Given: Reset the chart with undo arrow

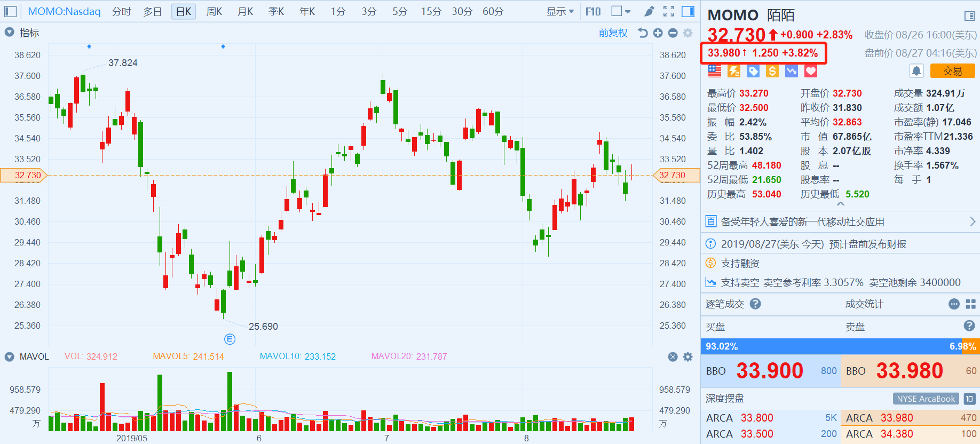Looking at the screenshot, I should 643,33.
